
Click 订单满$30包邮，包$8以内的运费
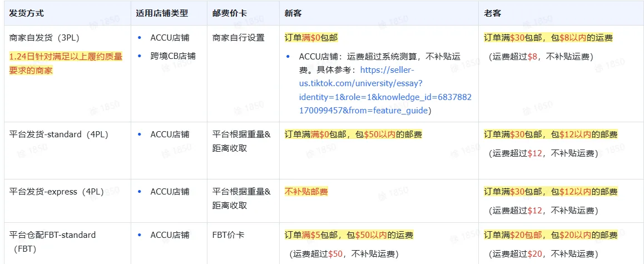548,38
